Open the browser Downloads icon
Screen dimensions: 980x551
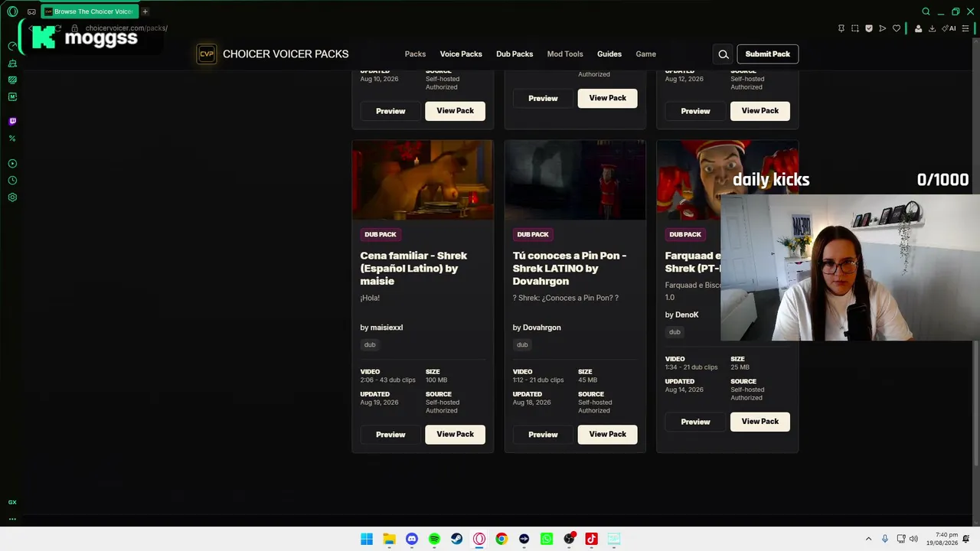(x=932, y=28)
